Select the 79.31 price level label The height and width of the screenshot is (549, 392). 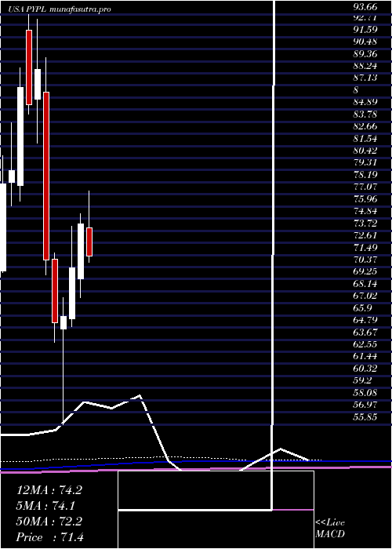pos(365,163)
